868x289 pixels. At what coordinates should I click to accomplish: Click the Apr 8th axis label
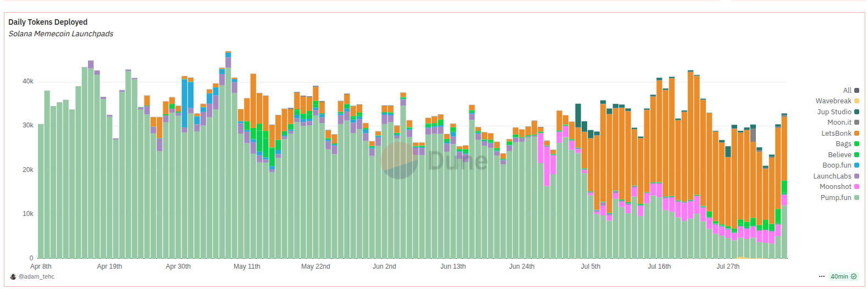tap(41, 266)
